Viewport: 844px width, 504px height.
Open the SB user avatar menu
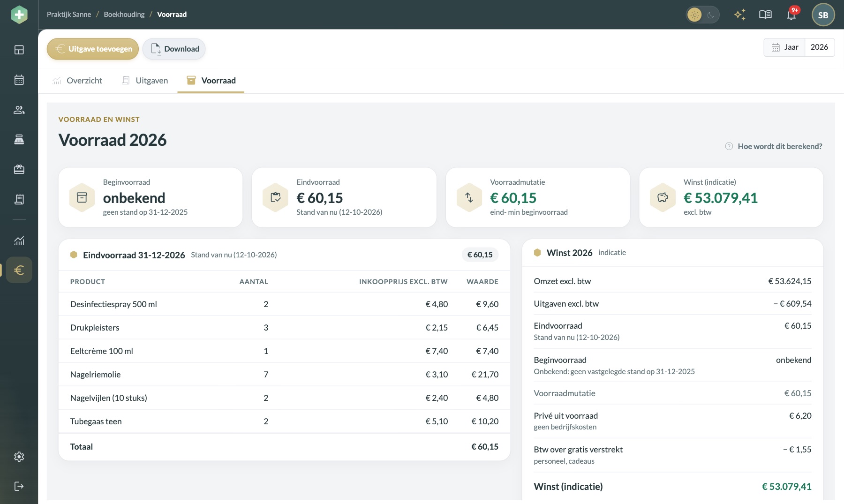coord(823,15)
